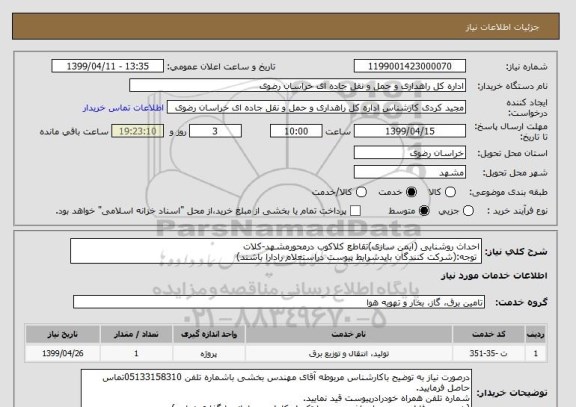Click the quantity cell in row ت -35-351

(136, 353)
